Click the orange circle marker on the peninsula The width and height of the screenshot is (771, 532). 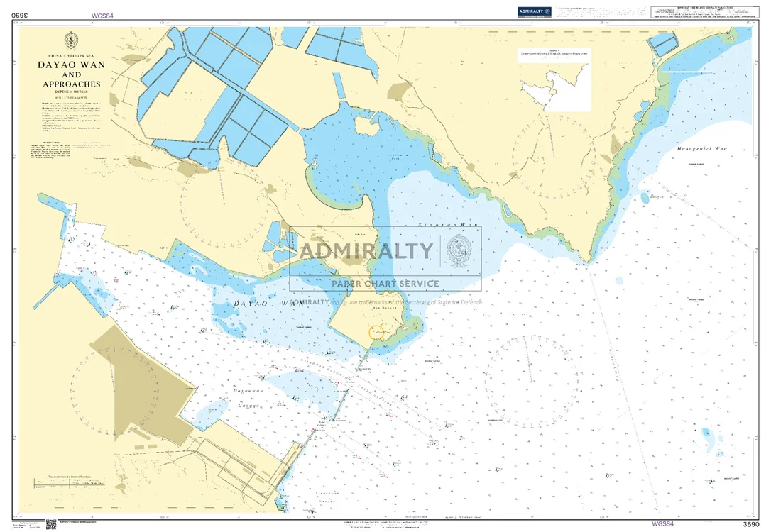[377, 333]
